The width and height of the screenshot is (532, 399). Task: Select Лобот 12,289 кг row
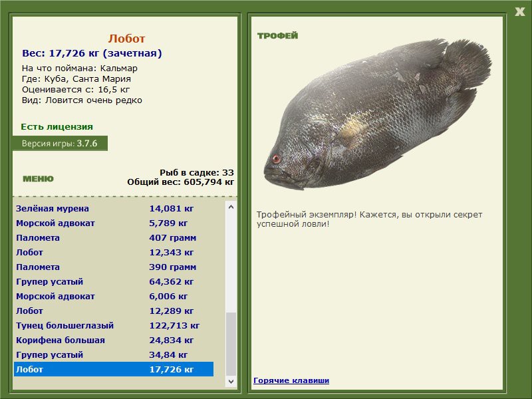coord(114,311)
